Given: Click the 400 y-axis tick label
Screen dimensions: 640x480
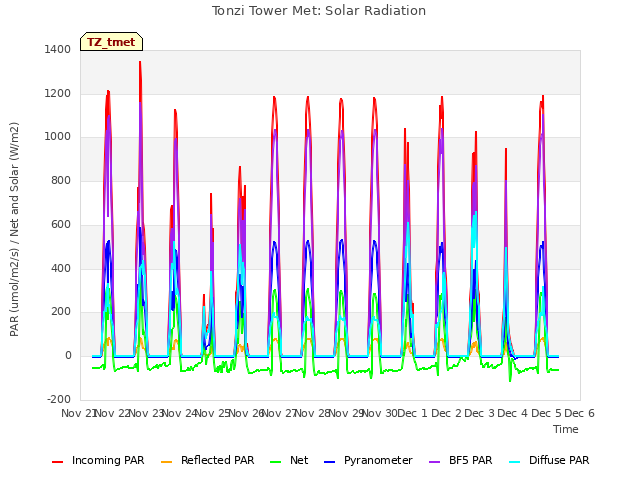Looking at the screenshot, I should [x=61, y=269].
